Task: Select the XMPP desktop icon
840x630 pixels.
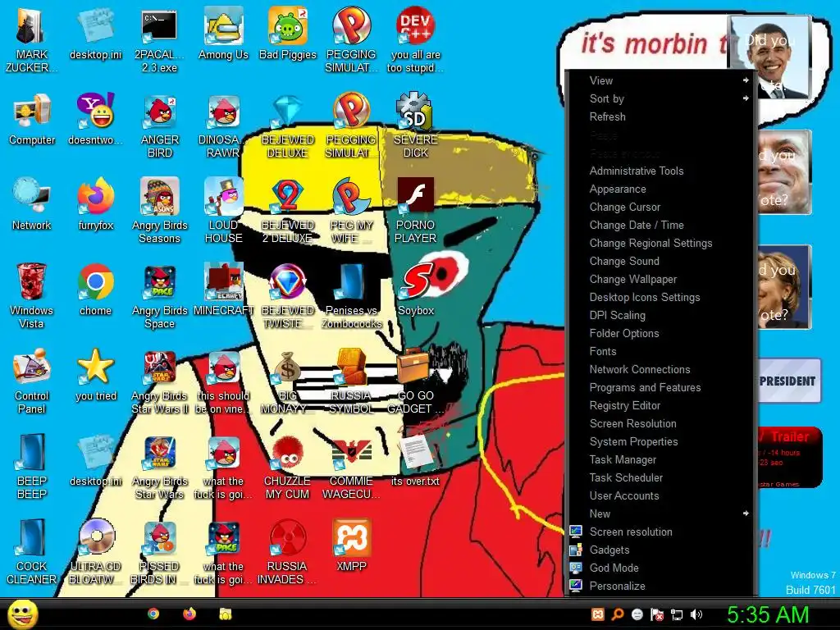Action: coord(351,546)
